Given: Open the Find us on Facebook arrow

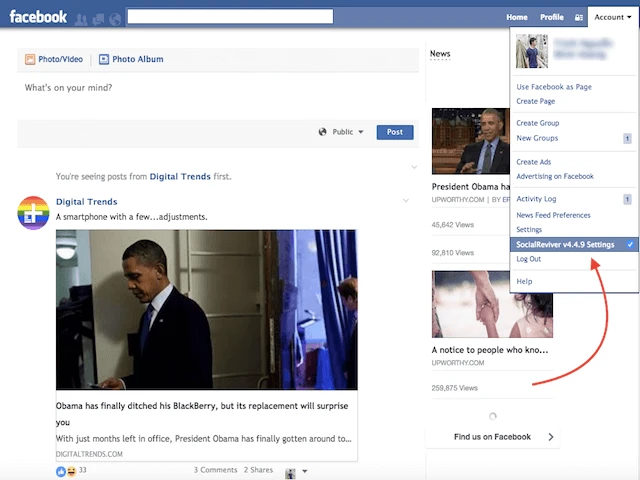Looking at the screenshot, I should [x=551, y=437].
